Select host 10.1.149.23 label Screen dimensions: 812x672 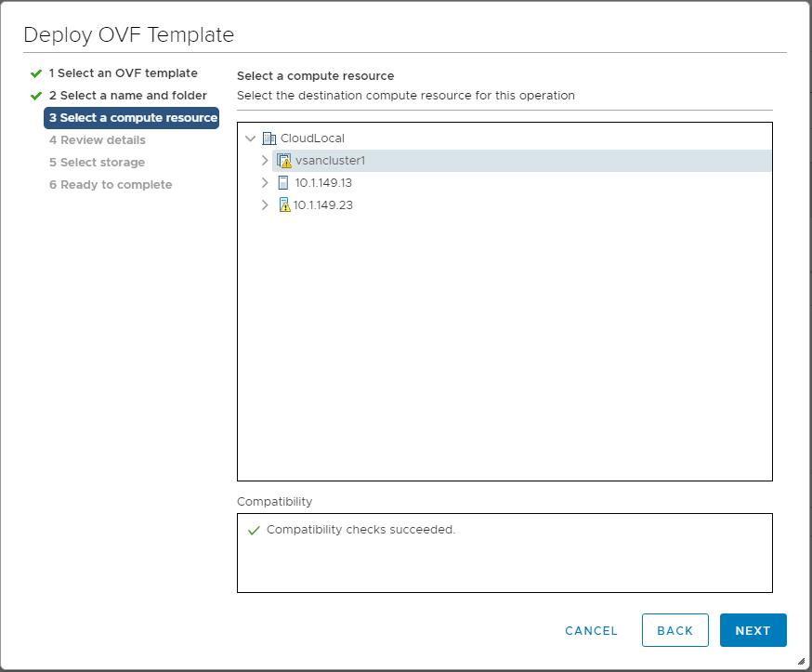[x=323, y=205]
